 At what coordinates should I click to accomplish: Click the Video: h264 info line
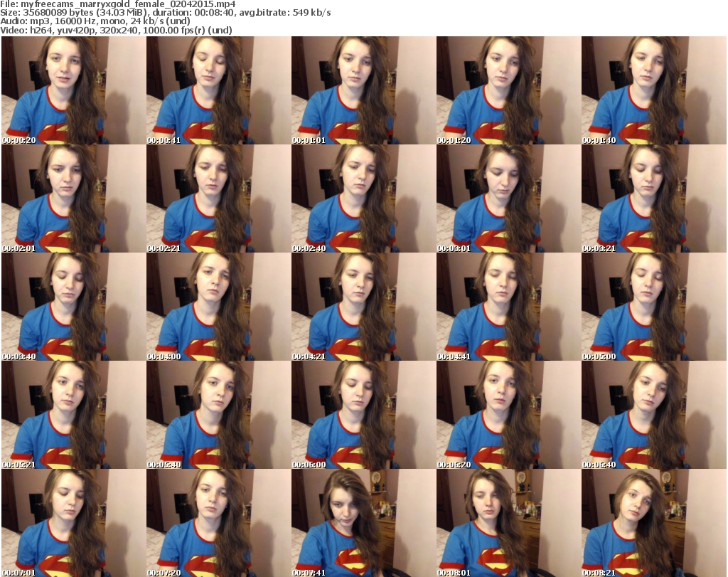(116, 30)
